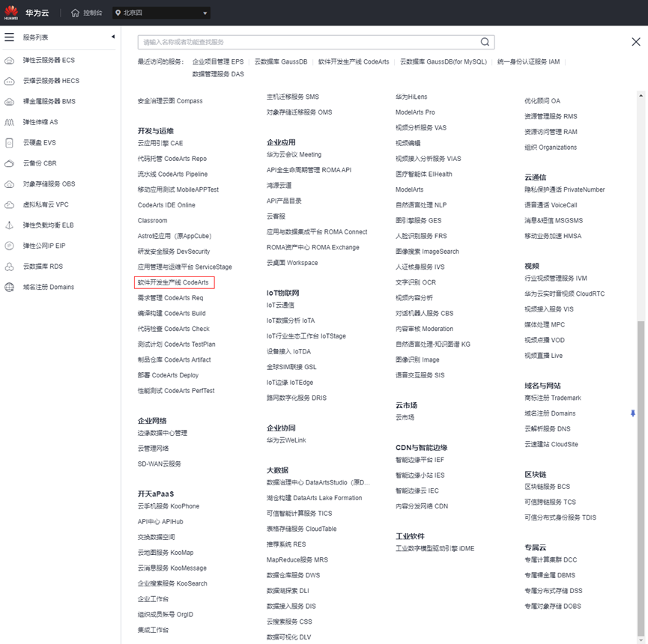Open MobileAPPTest service
The image size is (648, 644).
pyautogui.click(x=178, y=189)
